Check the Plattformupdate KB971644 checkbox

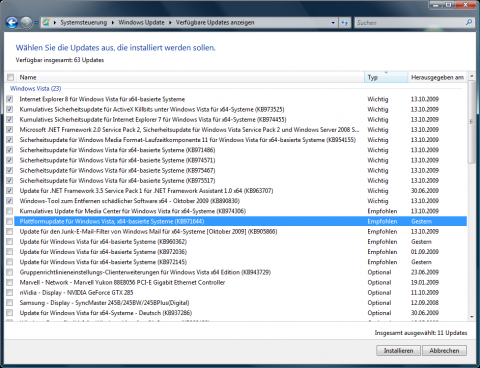[x=10, y=221]
